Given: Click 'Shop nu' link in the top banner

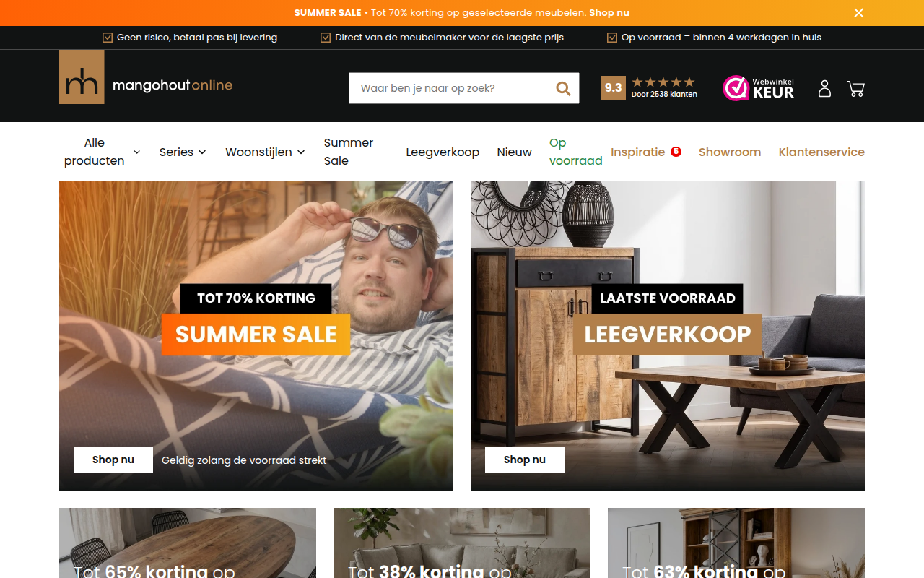Looking at the screenshot, I should [x=609, y=13].
